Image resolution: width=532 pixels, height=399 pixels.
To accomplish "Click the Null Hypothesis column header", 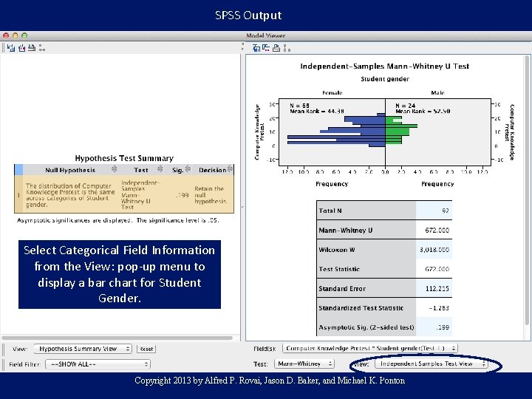I will [70, 170].
